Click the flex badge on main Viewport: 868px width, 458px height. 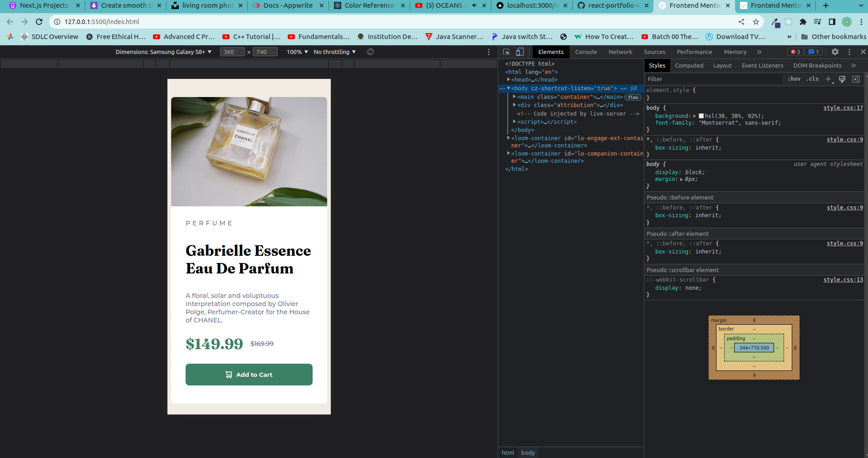point(633,97)
